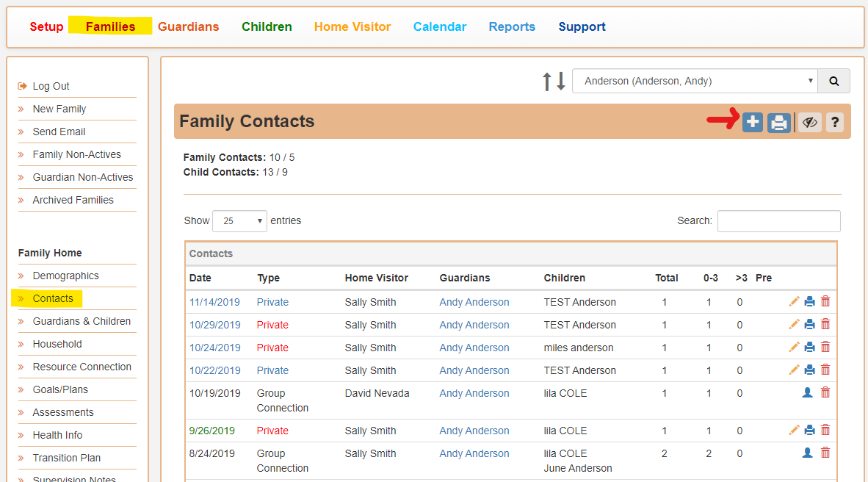Image resolution: width=868 pixels, height=482 pixels.
Task: Click person icon on 8/24/2019 row
Action: click(x=808, y=453)
